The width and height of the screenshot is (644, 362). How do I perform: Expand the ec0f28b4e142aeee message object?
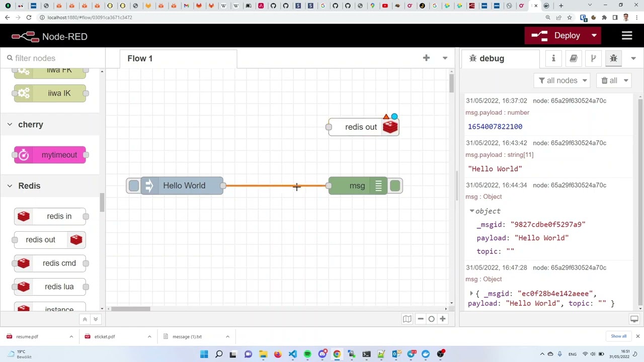click(x=471, y=294)
